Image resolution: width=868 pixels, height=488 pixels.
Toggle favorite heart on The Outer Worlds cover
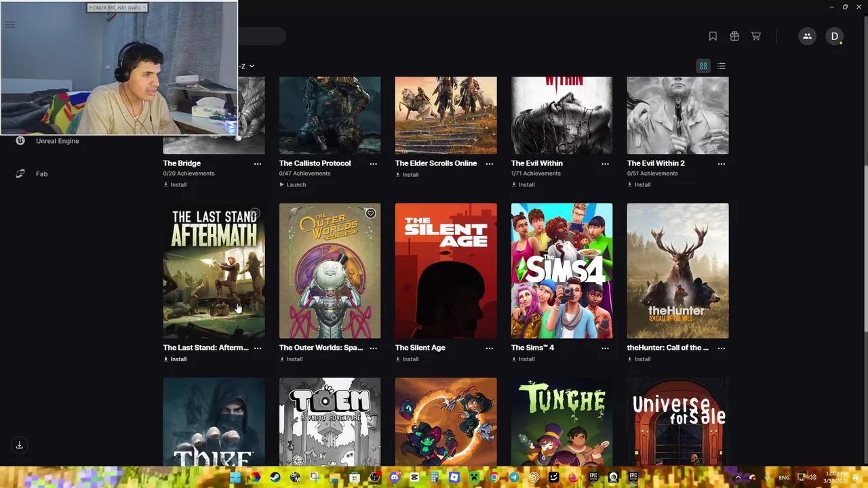370,213
